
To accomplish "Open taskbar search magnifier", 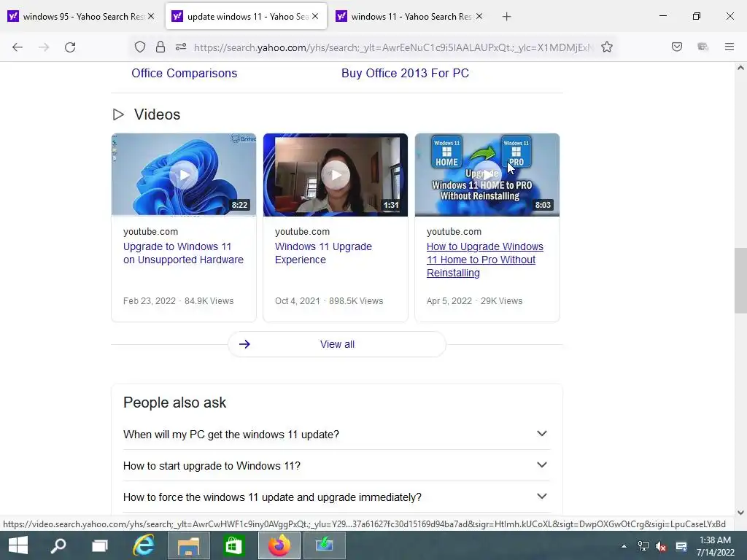I will coord(58,545).
